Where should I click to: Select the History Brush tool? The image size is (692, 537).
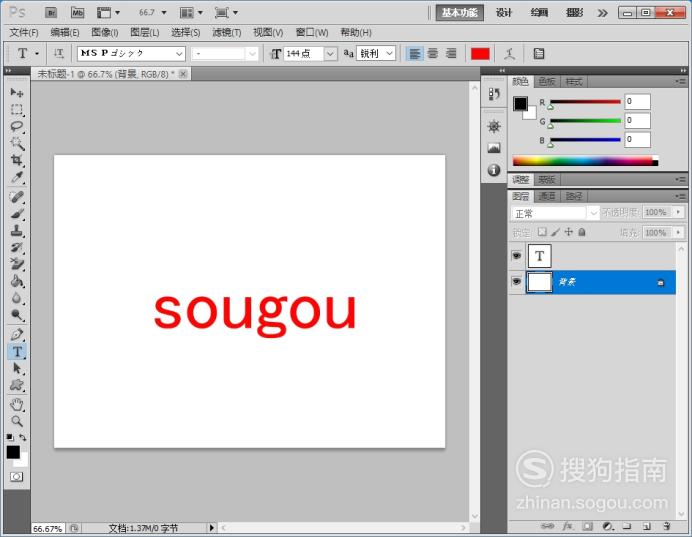click(17, 248)
